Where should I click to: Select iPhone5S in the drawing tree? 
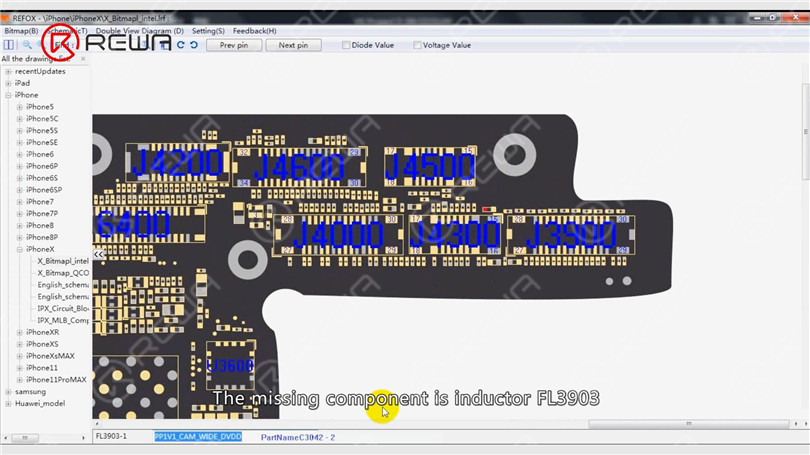42,131
